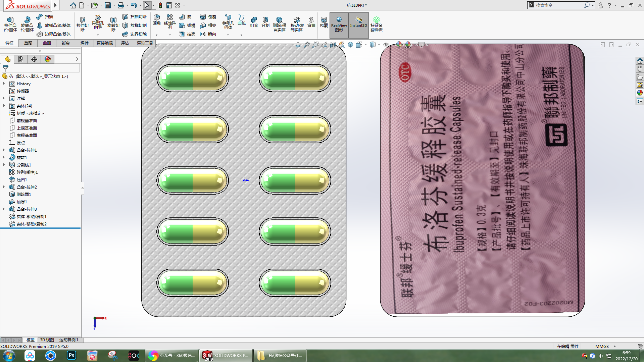The width and height of the screenshot is (644, 362).
Task: Pick the Boundary Boss/Base (边界凸台/基体) tool
Action: coord(54,34)
